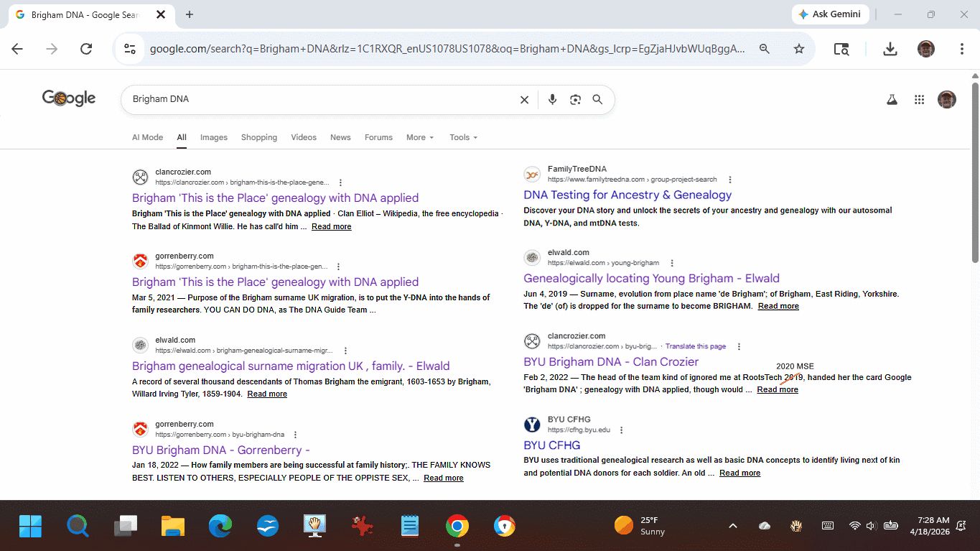Switch to the Images tab
This screenshot has width=980, height=551.
pos(213,137)
